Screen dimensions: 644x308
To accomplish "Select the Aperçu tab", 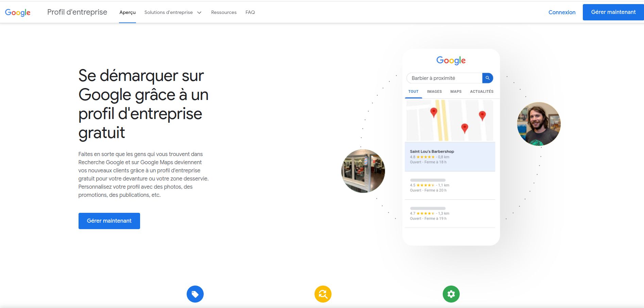I will [128, 12].
